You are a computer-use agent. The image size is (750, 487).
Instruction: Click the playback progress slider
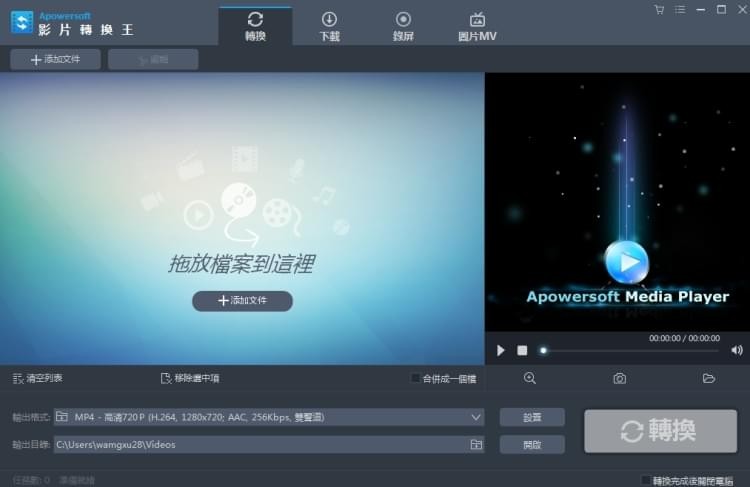629,351
